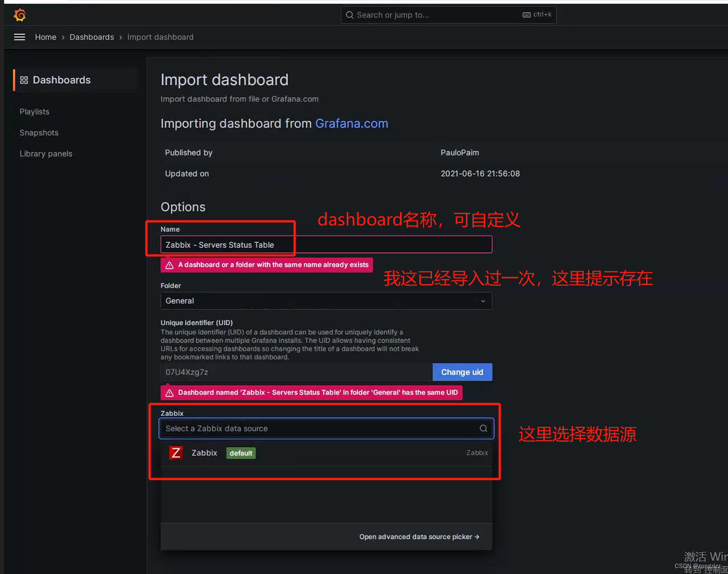The height and width of the screenshot is (574, 728).
Task: Click the Dashboards grid icon in sidebar
Action: point(24,80)
